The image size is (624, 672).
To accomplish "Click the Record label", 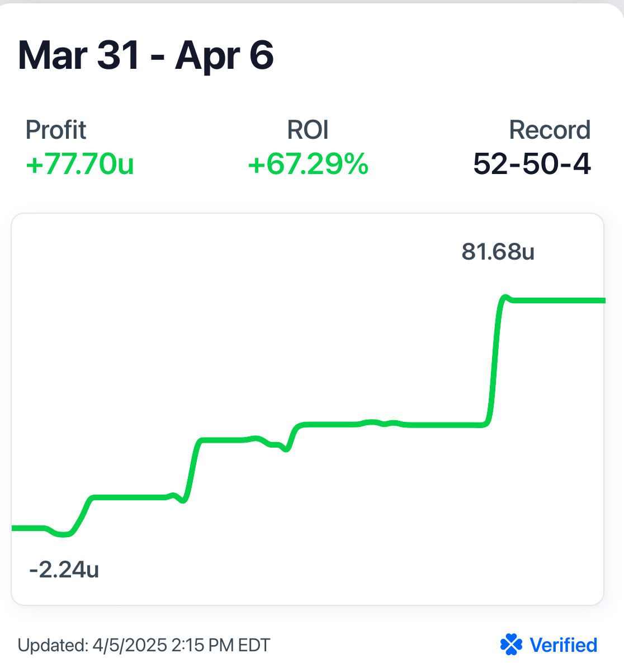I will pyautogui.click(x=549, y=130).
